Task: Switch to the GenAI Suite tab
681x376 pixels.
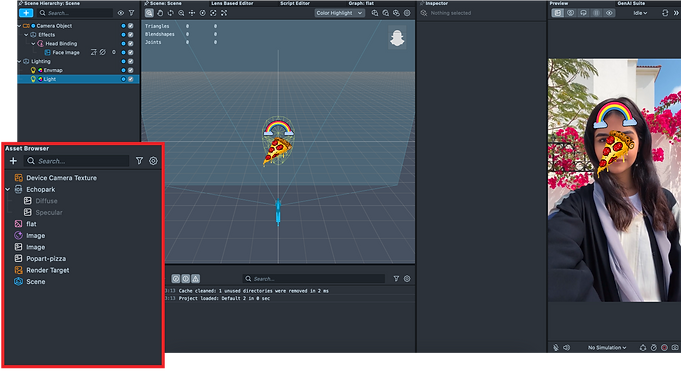Action: click(x=631, y=3)
